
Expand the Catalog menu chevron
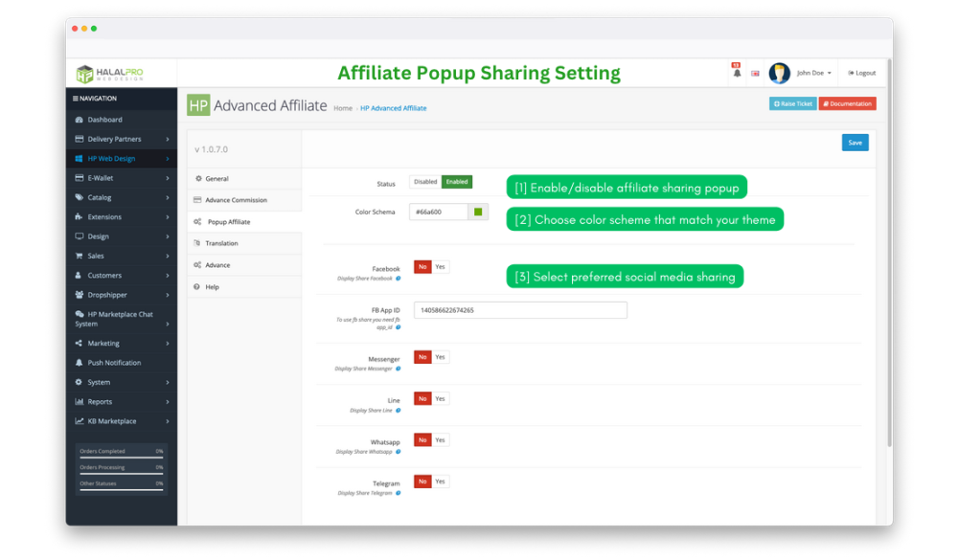pos(167,198)
